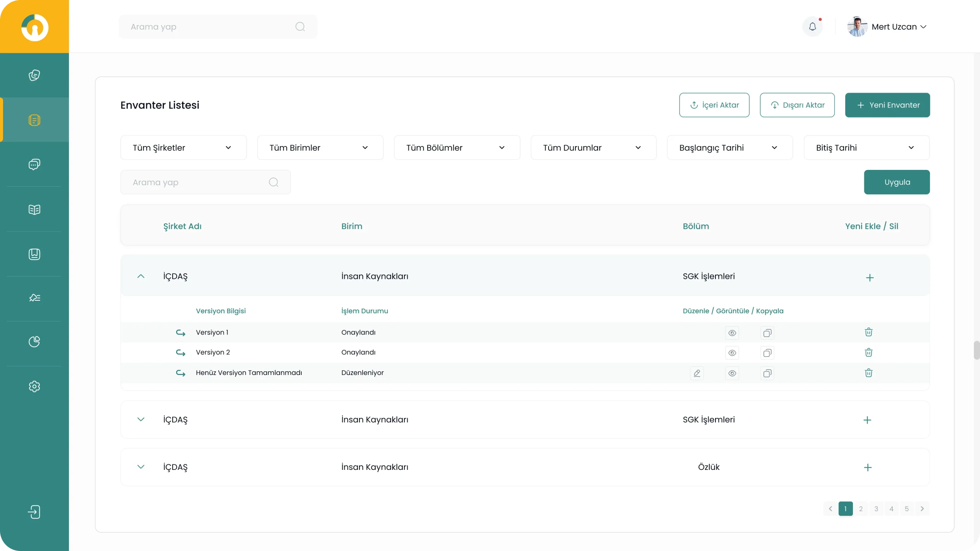
Task: Open the Tüm Durumlar dropdown
Action: (x=593, y=148)
